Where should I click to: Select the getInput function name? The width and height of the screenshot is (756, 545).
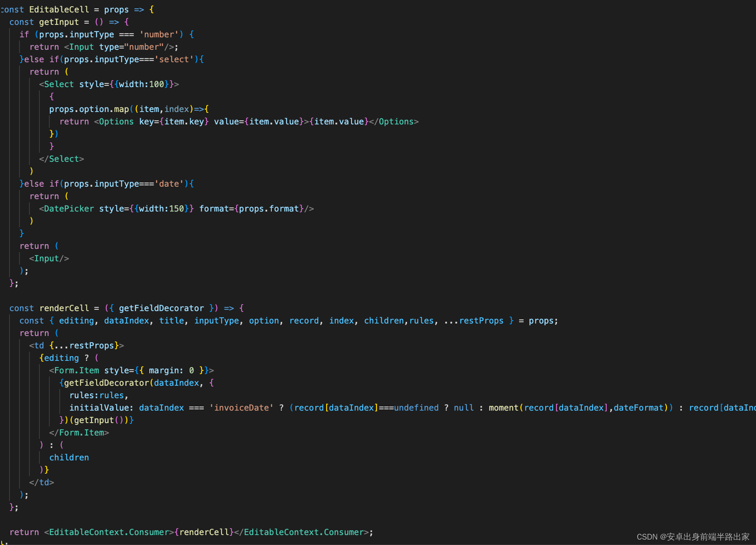(58, 22)
